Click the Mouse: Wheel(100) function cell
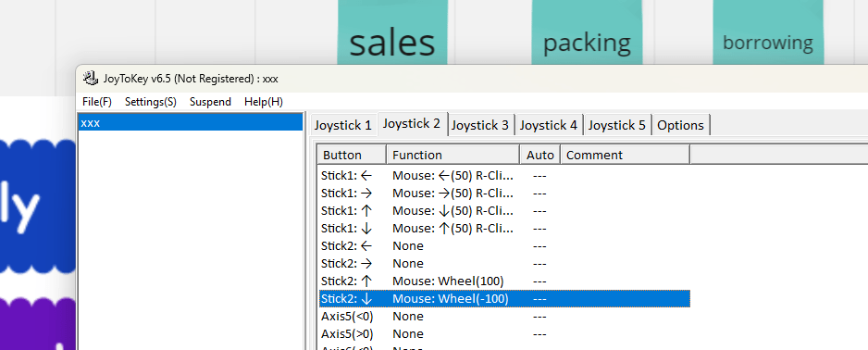Screen dimensions: 868x350 pyautogui.click(x=448, y=281)
